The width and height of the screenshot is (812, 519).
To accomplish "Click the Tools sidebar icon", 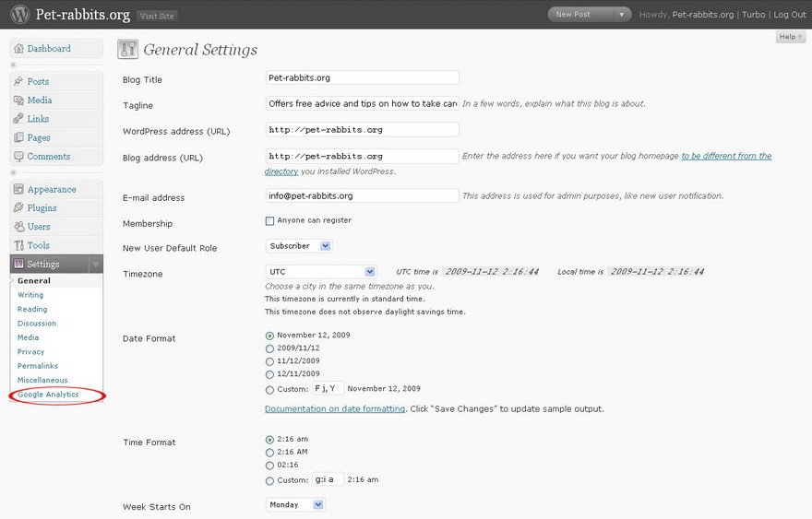I will 18,245.
